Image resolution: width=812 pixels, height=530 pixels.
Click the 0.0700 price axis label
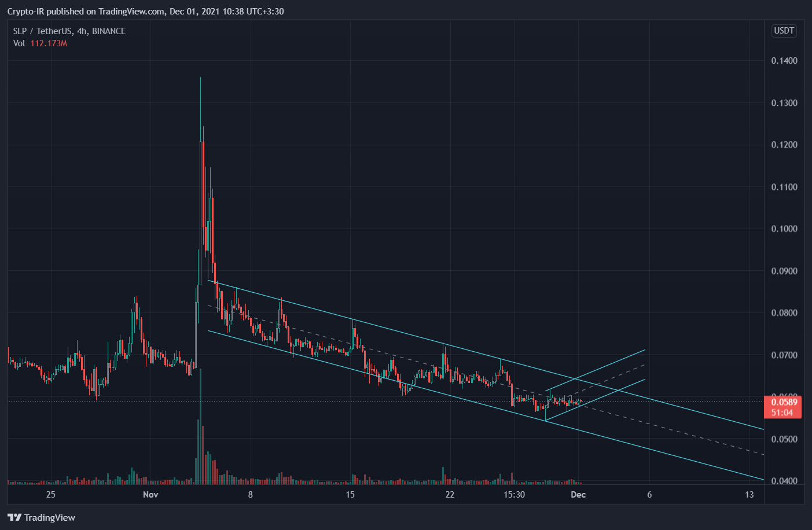(784, 355)
